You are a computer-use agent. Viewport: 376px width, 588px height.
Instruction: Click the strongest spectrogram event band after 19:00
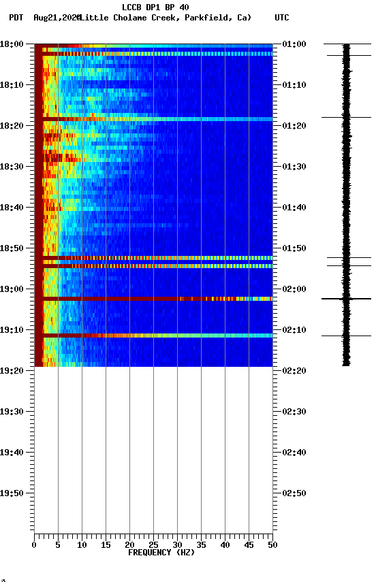click(x=153, y=299)
